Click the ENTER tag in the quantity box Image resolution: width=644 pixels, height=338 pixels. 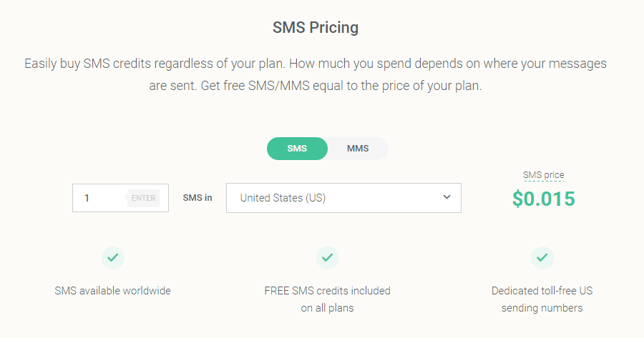[x=142, y=198]
